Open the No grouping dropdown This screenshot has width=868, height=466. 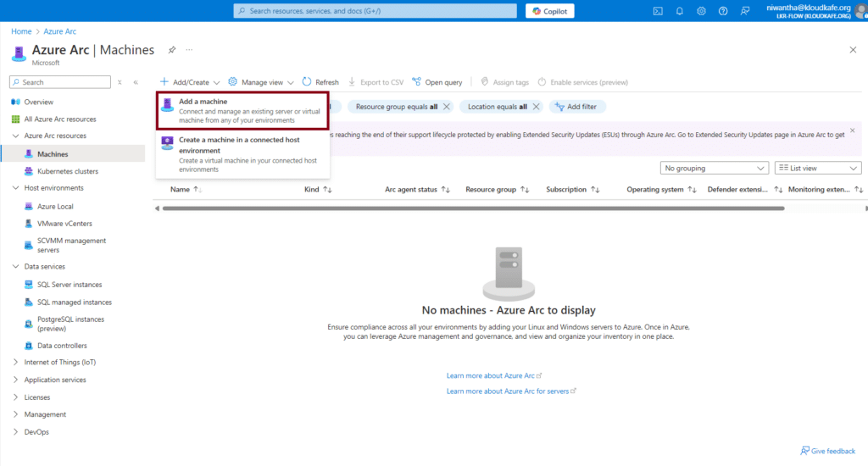[x=713, y=169]
